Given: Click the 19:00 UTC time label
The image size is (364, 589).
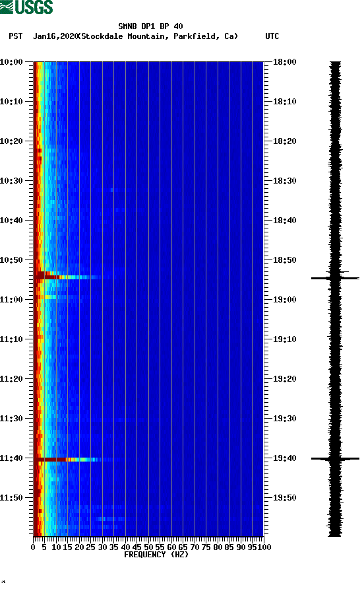Looking at the screenshot, I should 285,299.
